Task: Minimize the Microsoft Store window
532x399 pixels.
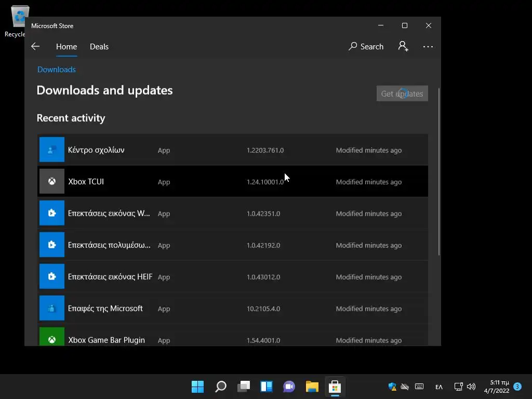Action: tap(381, 25)
